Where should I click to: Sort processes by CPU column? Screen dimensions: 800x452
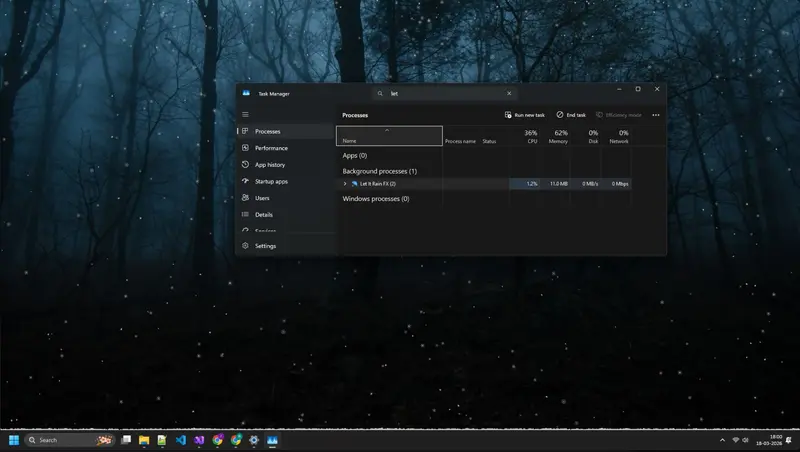coord(526,136)
